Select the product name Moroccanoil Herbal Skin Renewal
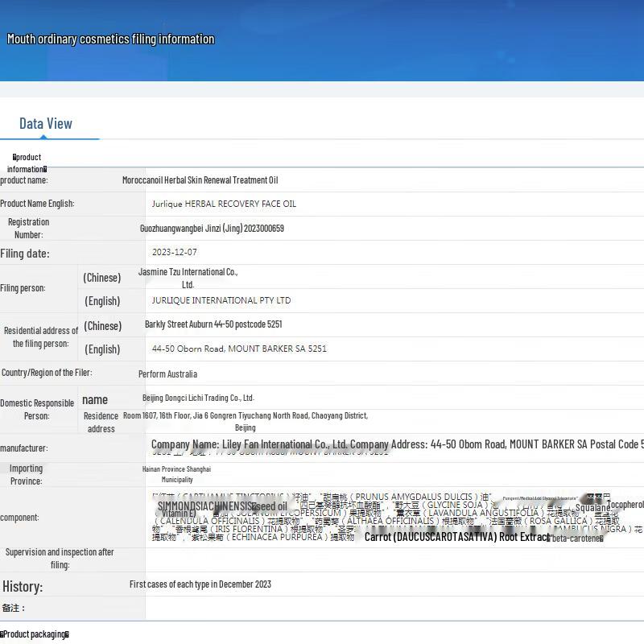 pos(200,180)
